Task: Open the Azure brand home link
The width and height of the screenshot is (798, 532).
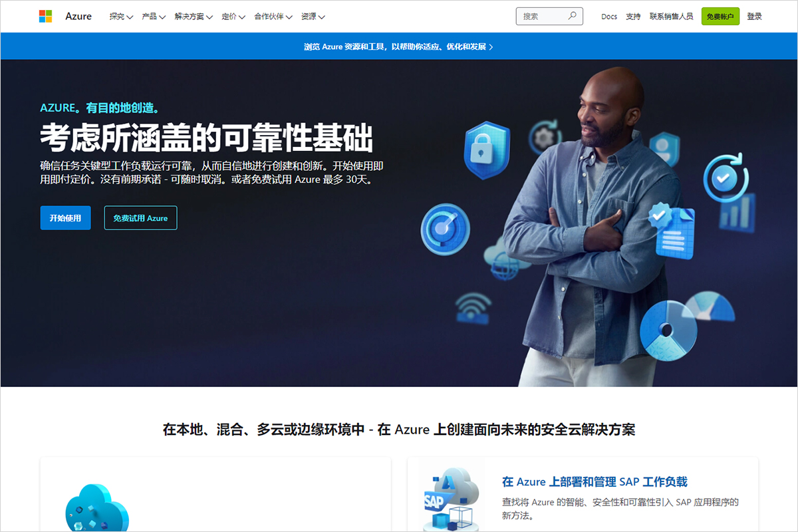Action: point(78,16)
